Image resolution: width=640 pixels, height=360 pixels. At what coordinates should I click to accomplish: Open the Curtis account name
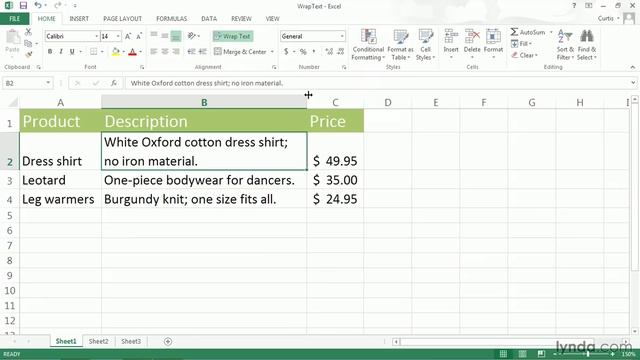606,18
